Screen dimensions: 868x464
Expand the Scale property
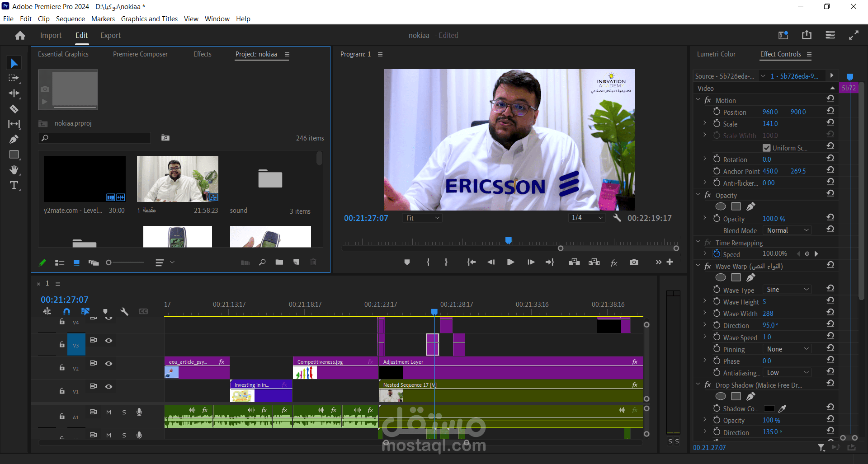[705, 123]
